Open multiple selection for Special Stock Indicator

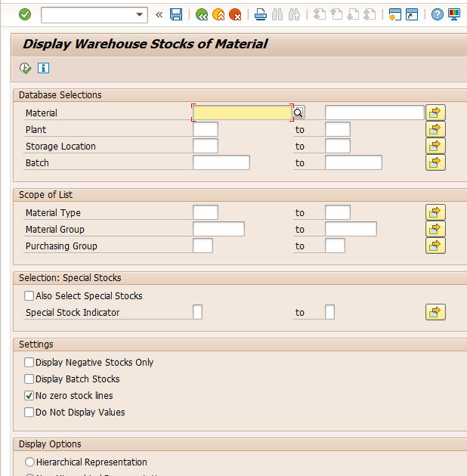coord(435,312)
